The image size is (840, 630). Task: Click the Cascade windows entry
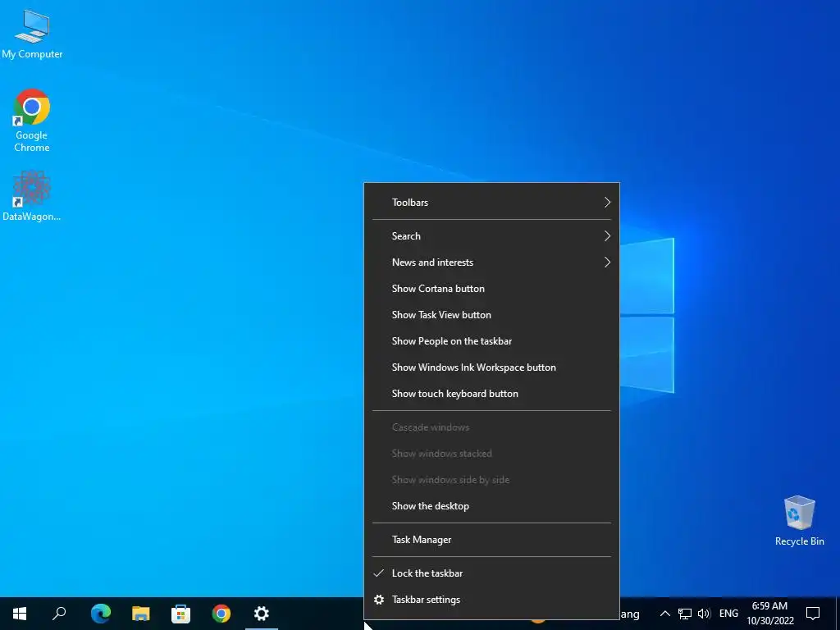click(492, 427)
